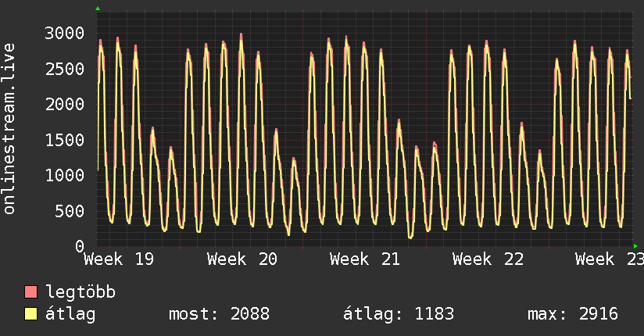Click the átlag legend label next to yellow swatch
The width and height of the screenshot is (644, 336).
click(x=70, y=315)
